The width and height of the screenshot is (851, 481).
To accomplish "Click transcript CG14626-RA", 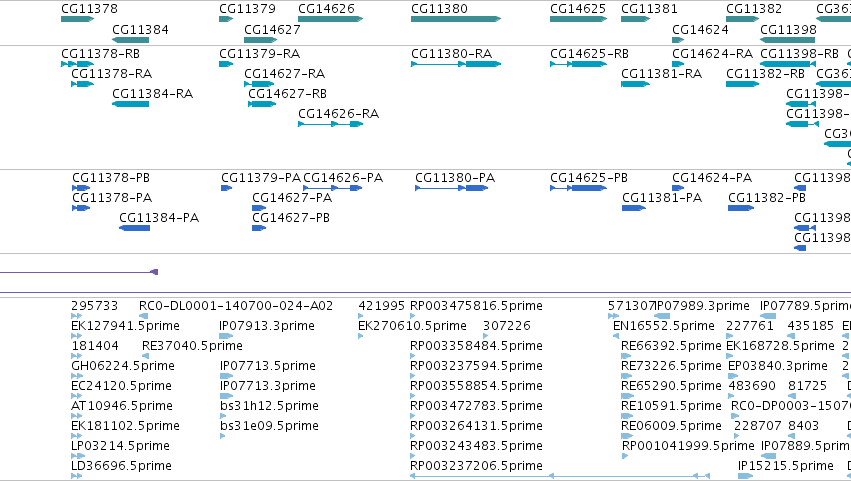I will pos(339,114).
